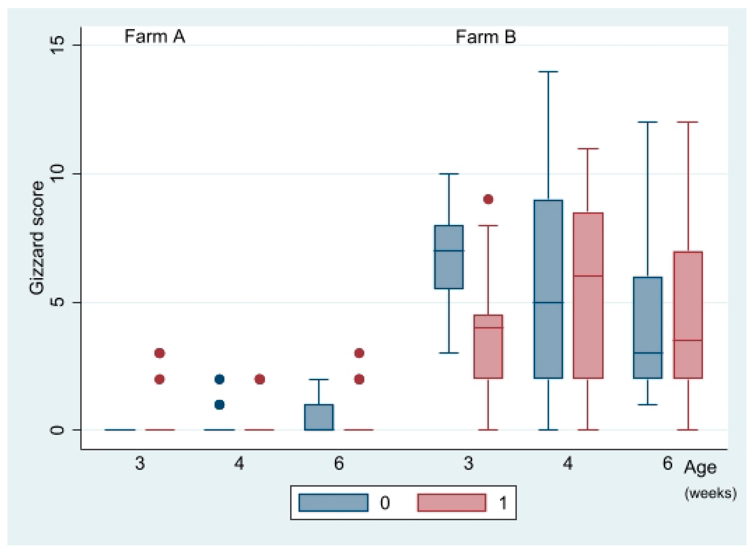Click the upper blue outlier dot in Farm A week 4
Screen dimensions: 756x553
(x=219, y=379)
